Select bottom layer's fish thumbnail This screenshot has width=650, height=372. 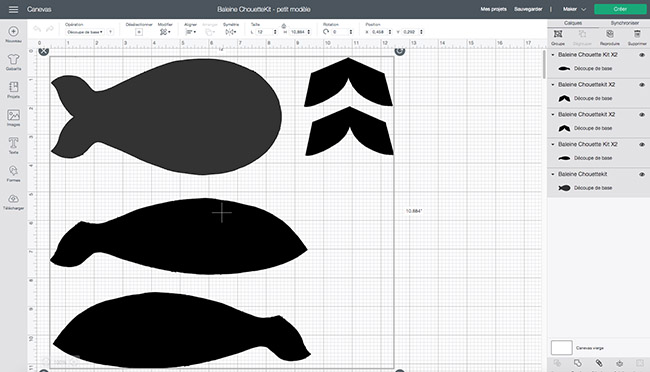tap(564, 188)
